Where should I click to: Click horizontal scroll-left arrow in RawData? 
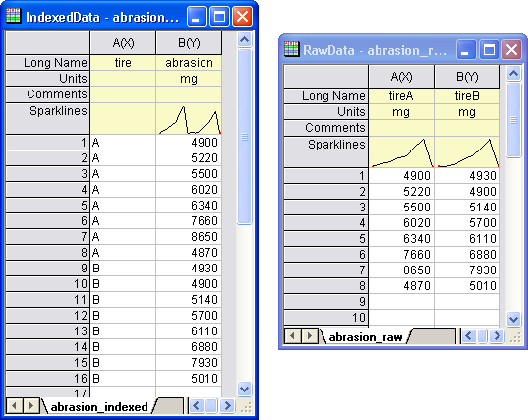tap(468, 335)
